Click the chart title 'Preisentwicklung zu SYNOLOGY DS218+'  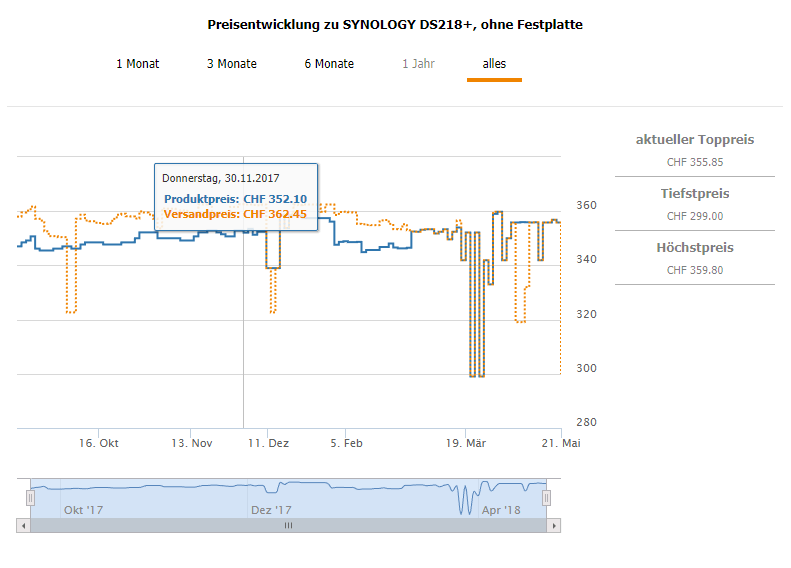tap(395, 24)
